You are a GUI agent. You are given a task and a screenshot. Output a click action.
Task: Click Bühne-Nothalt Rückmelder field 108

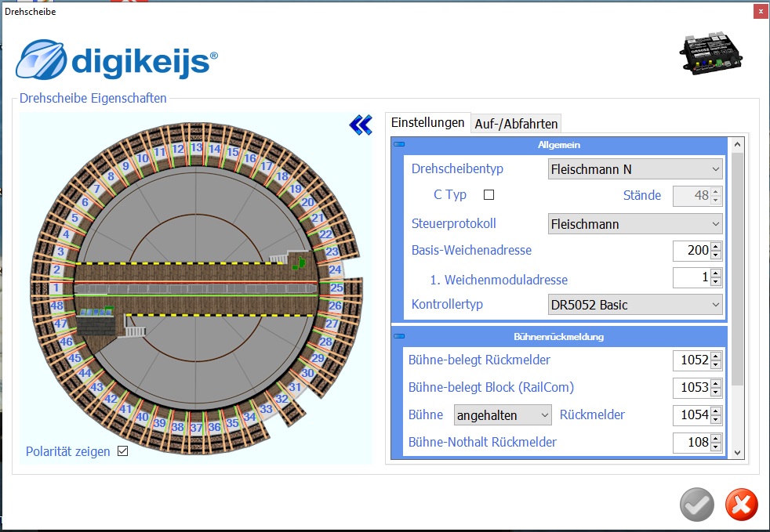tap(692, 443)
